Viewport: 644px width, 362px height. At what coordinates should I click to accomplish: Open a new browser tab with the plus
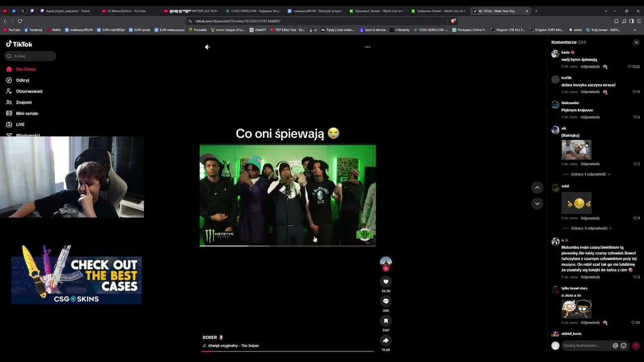pyautogui.click(x=536, y=11)
